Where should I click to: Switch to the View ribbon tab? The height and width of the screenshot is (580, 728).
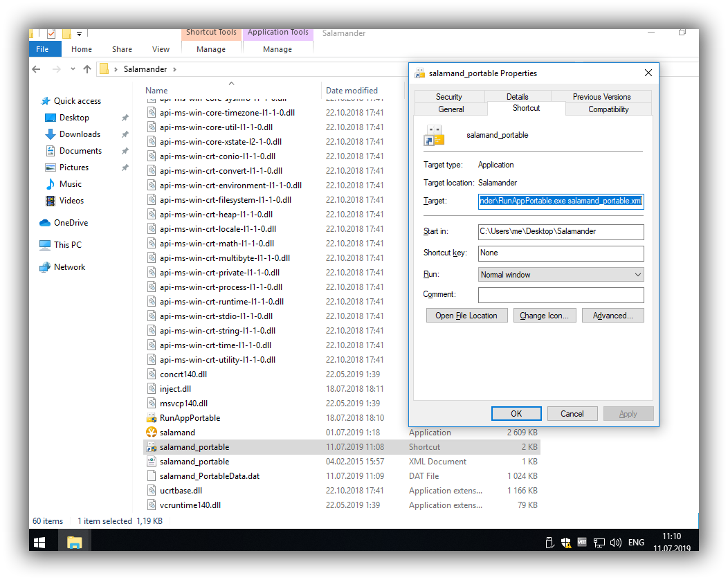tap(161, 49)
